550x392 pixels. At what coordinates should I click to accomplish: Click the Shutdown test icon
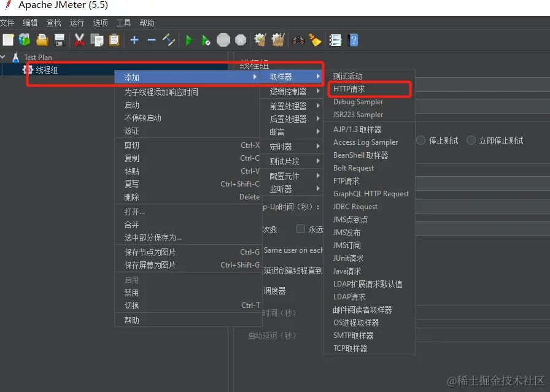(241, 40)
